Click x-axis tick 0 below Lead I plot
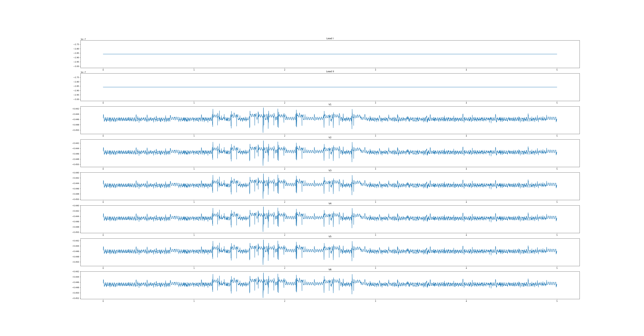Image resolution: width=644 pixels, height=336 pixels. point(103,70)
